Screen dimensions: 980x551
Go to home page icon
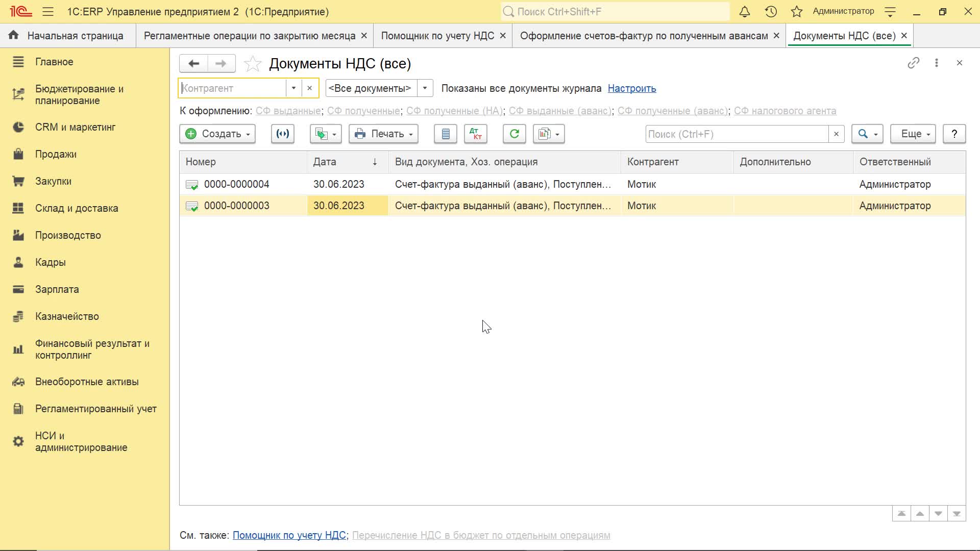13,35
